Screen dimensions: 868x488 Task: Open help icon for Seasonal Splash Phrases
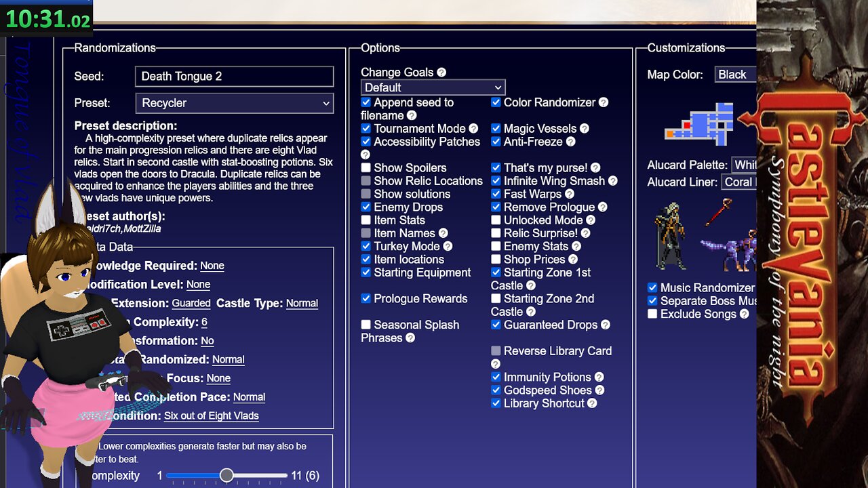point(410,338)
